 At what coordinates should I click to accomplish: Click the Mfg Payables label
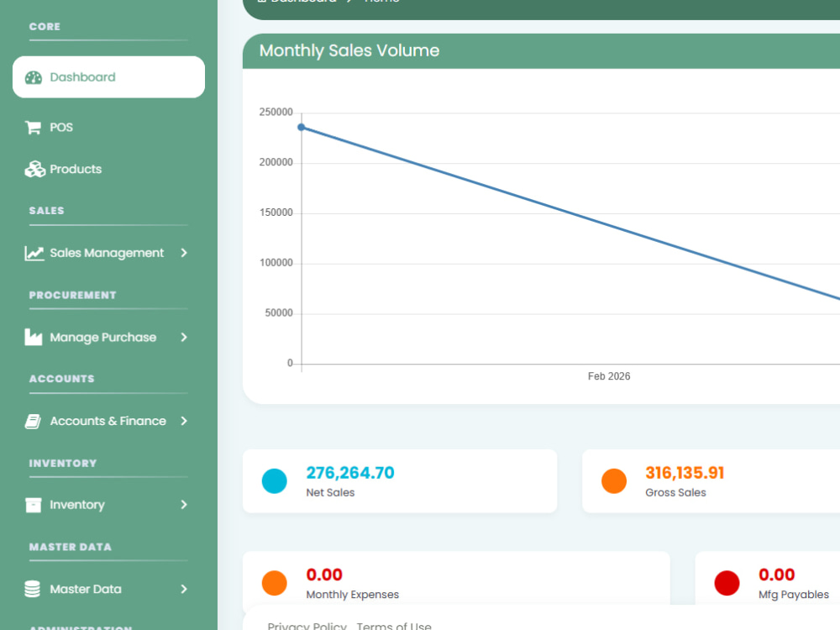794,595
